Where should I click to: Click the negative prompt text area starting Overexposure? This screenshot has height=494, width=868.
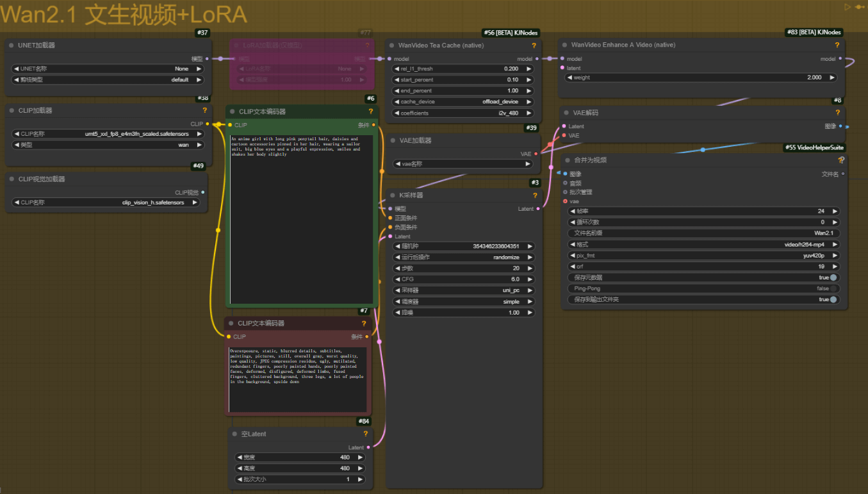pyautogui.click(x=298, y=379)
